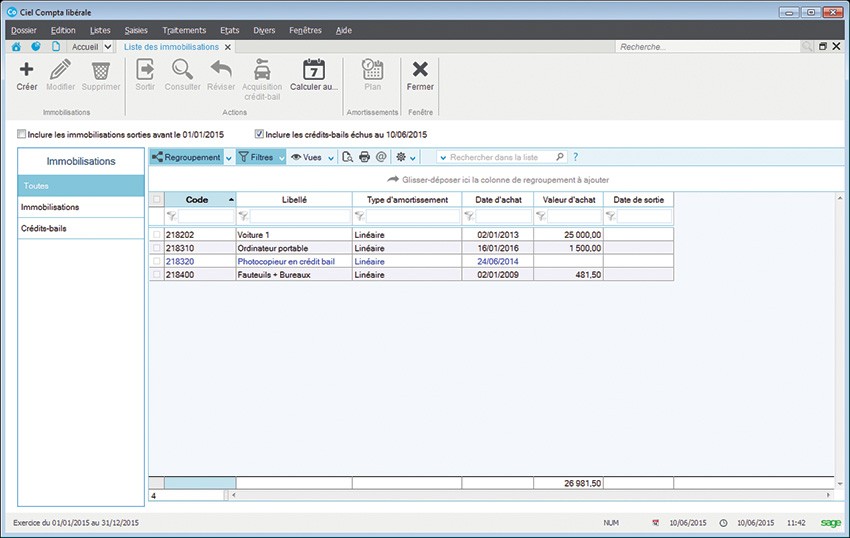This screenshot has height=538, width=850.
Task: Click the filter funnel under Date d'achat column
Action: tap(469, 216)
